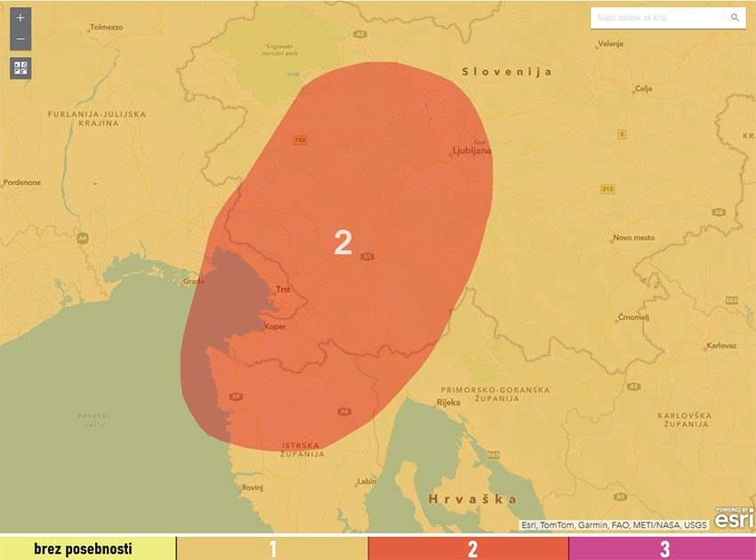Open the Esri, TomTom, Garmin attribution text
This screenshot has height=560, width=756.
point(614,525)
